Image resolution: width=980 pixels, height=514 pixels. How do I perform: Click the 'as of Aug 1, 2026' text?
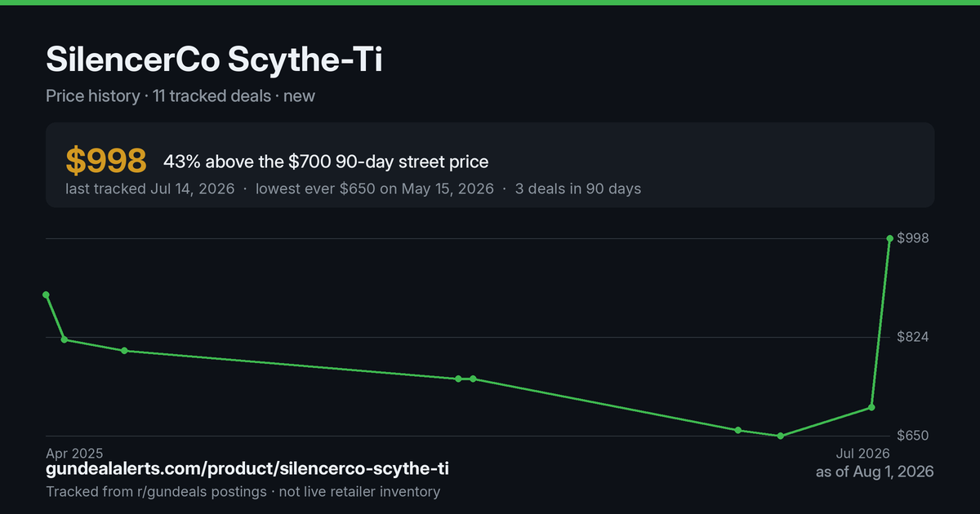[x=875, y=472]
